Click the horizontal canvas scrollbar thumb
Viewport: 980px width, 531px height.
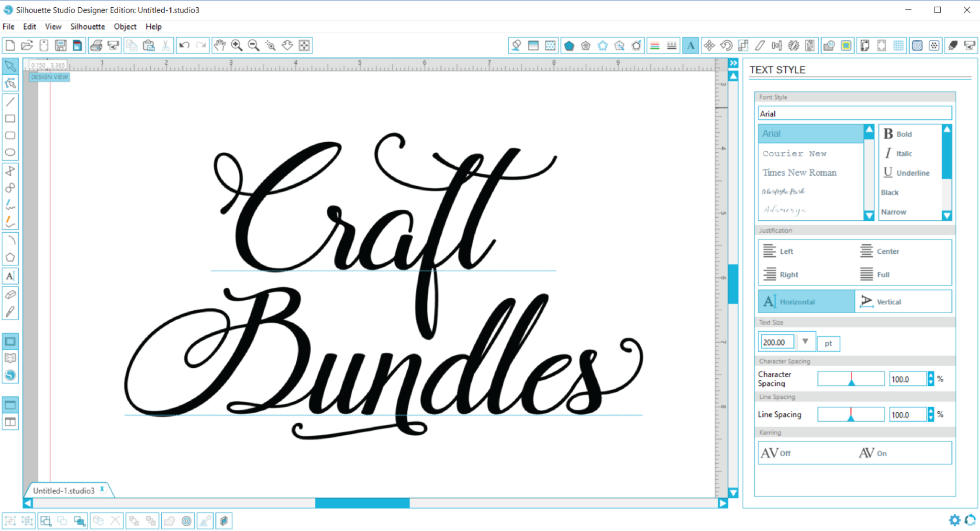pos(362,503)
